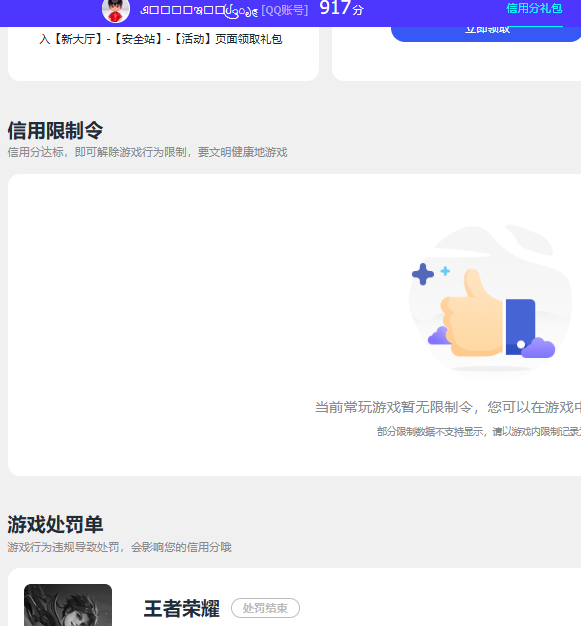Open the 王者荣耀 game thumbnail
This screenshot has width=581, height=626.
tap(68, 605)
